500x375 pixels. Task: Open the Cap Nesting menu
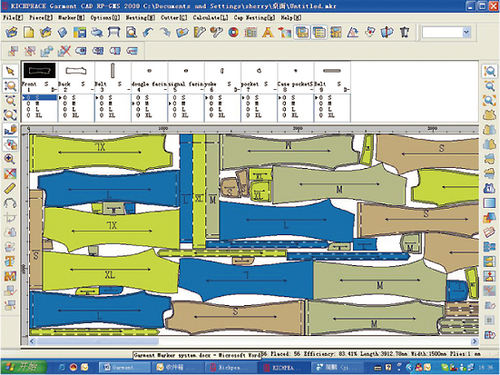tap(254, 18)
